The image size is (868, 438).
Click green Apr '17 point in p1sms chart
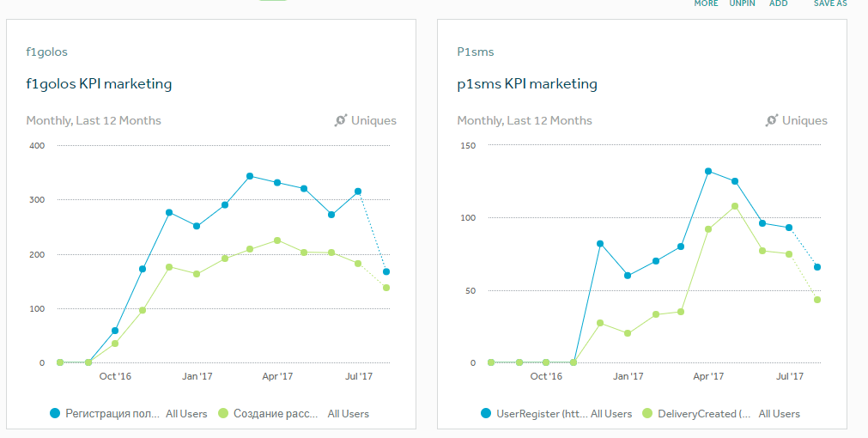(x=708, y=229)
